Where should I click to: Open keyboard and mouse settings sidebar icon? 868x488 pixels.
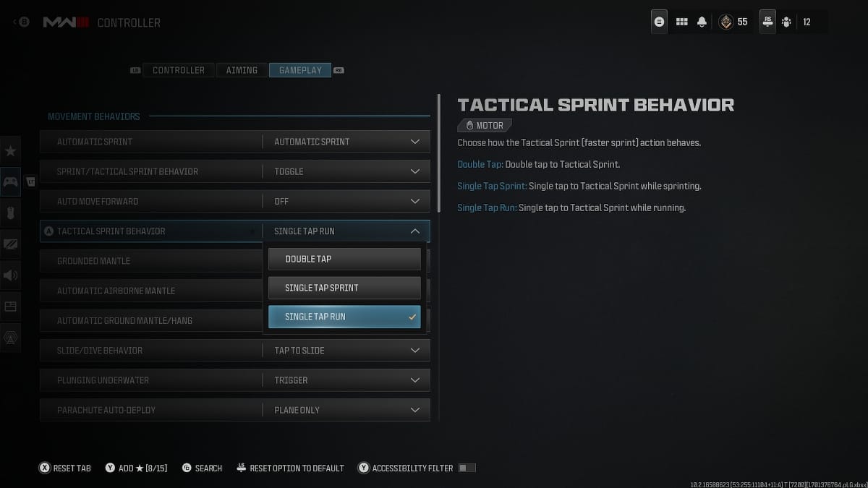click(10, 213)
